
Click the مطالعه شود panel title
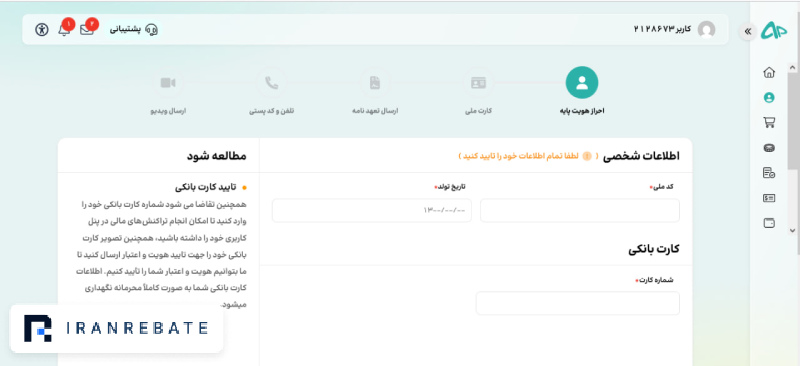tap(216, 156)
